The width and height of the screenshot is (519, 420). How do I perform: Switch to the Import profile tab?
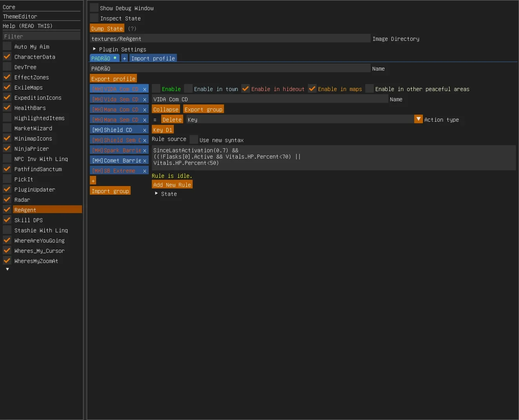click(153, 58)
